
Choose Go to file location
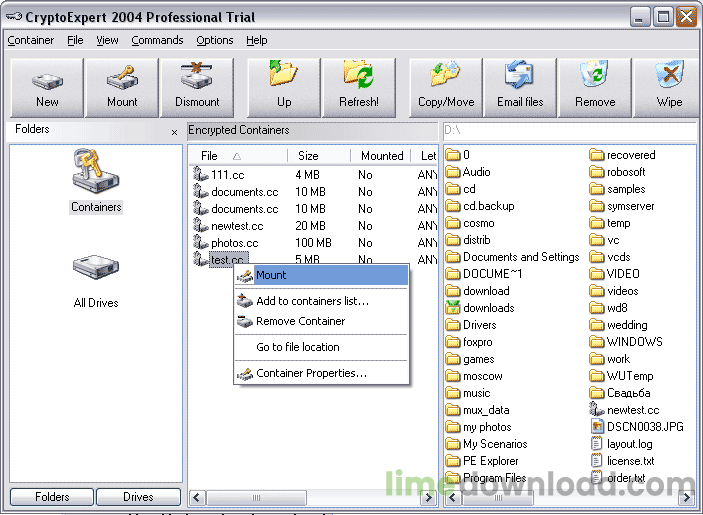pos(321,347)
